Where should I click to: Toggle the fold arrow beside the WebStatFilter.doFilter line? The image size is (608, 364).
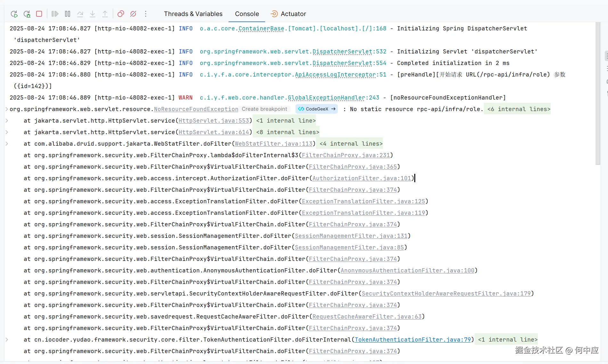pos(7,144)
